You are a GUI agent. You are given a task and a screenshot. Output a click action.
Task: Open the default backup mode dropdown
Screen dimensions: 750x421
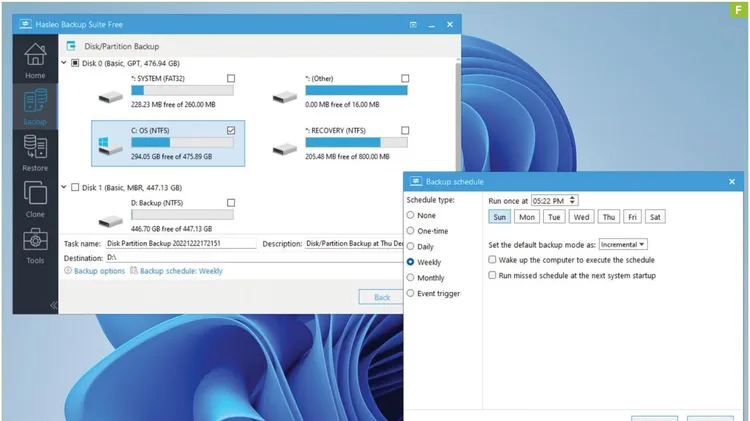point(623,244)
